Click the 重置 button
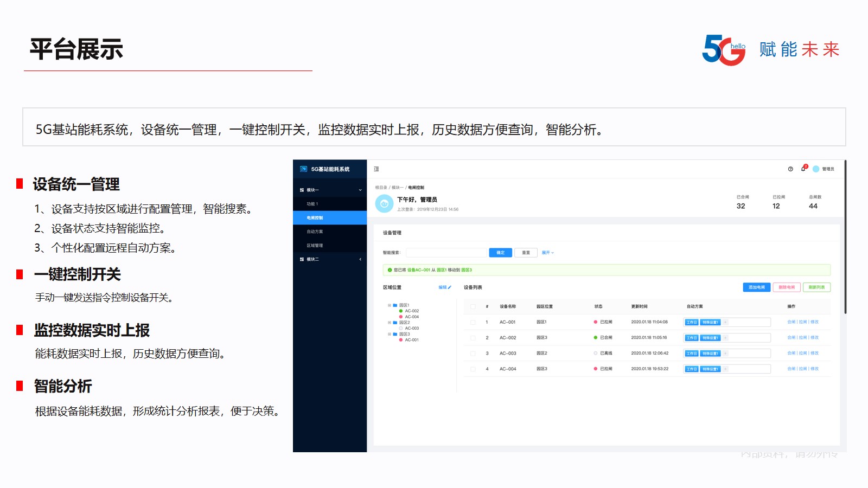The image size is (868, 488). point(526,253)
